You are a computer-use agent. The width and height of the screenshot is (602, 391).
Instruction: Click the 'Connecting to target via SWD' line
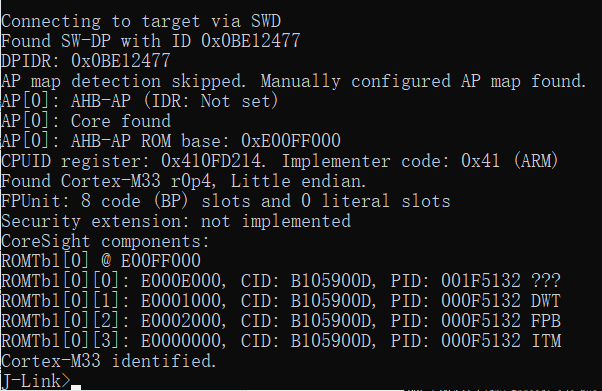point(141,21)
